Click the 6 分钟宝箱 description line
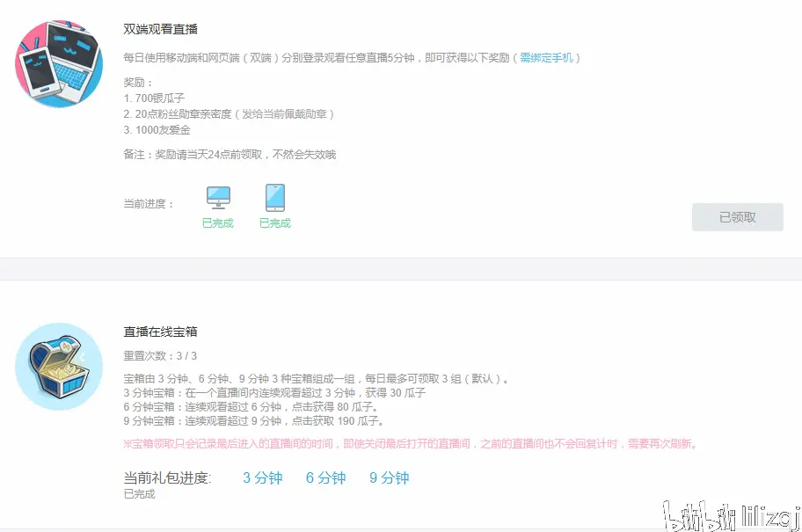Image resolution: width=802 pixels, height=532 pixels. tap(252, 406)
